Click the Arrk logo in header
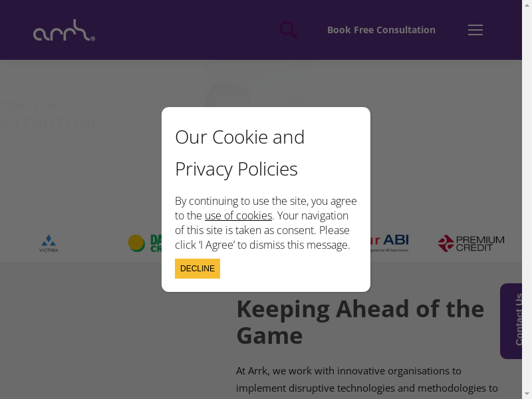 [64, 31]
